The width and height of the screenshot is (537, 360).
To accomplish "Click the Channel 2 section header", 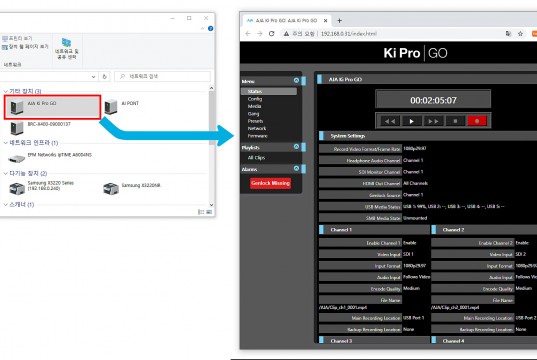I will tap(484, 229).
